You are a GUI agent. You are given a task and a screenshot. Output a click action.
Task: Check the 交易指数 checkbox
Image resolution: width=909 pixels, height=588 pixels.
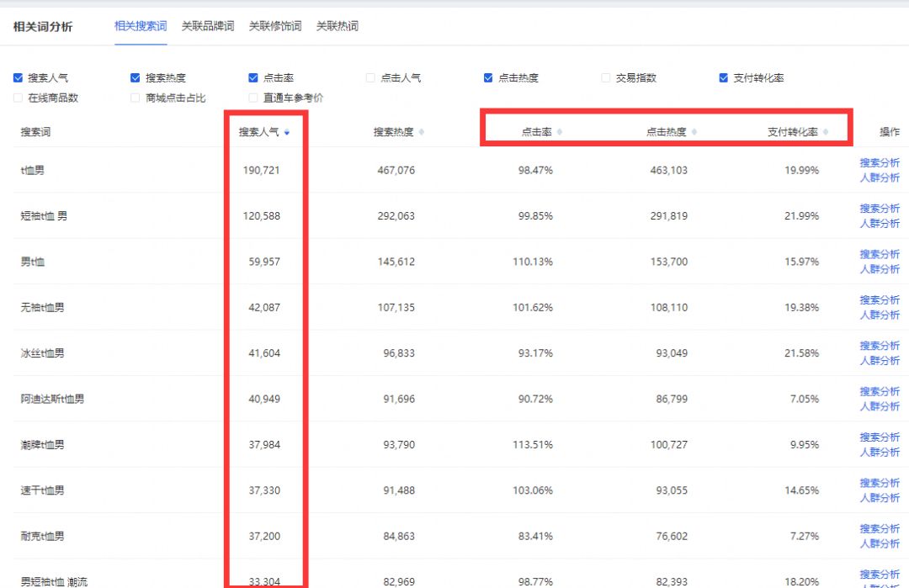[x=605, y=77]
